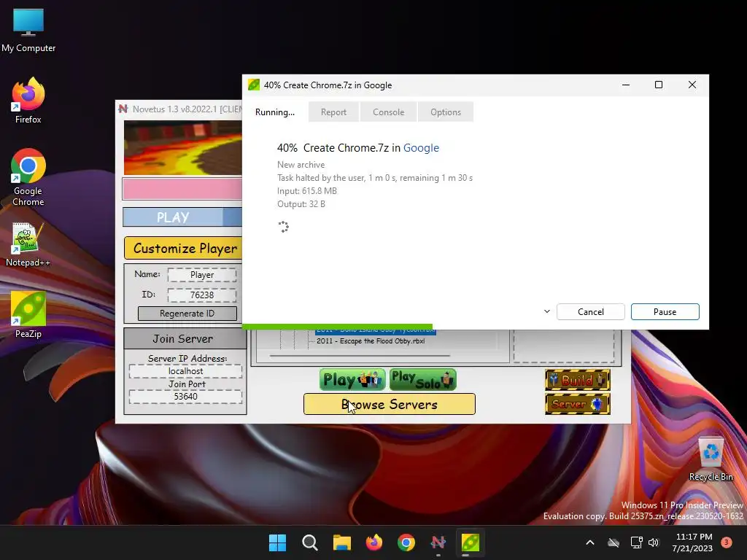Pause the archiving task
This screenshot has width=747, height=560.
click(665, 312)
